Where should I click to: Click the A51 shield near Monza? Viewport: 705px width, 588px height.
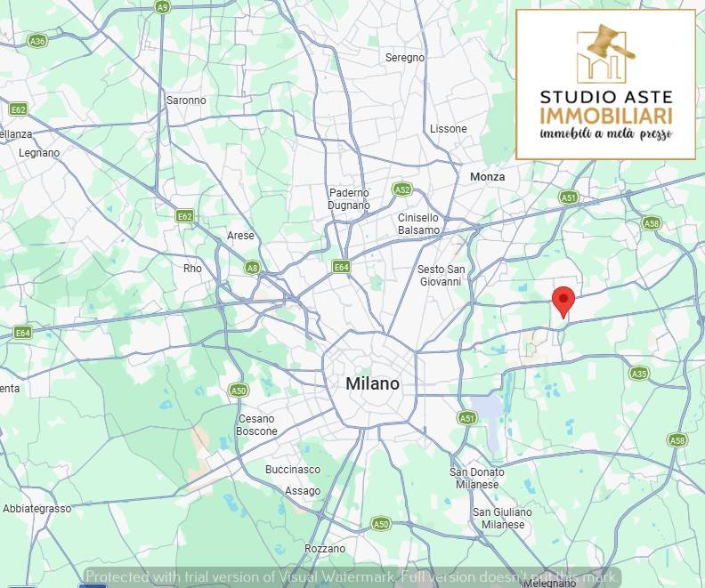click(569, 197)
